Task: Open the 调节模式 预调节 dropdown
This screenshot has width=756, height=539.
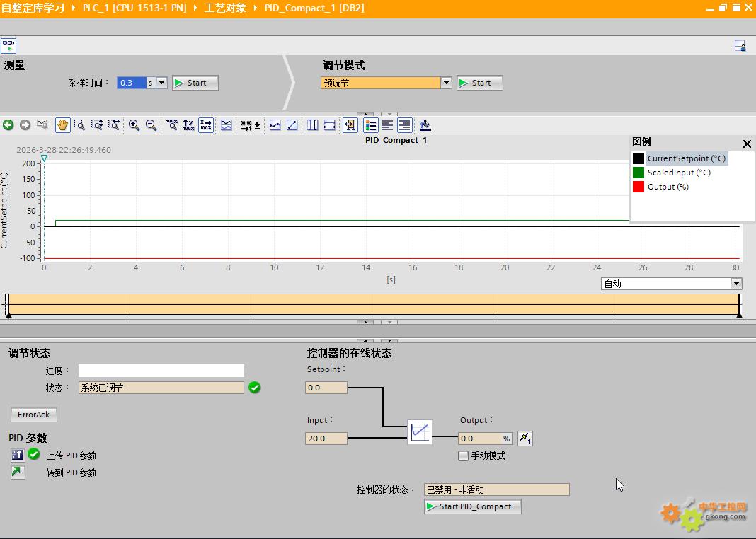Action: 446,83
